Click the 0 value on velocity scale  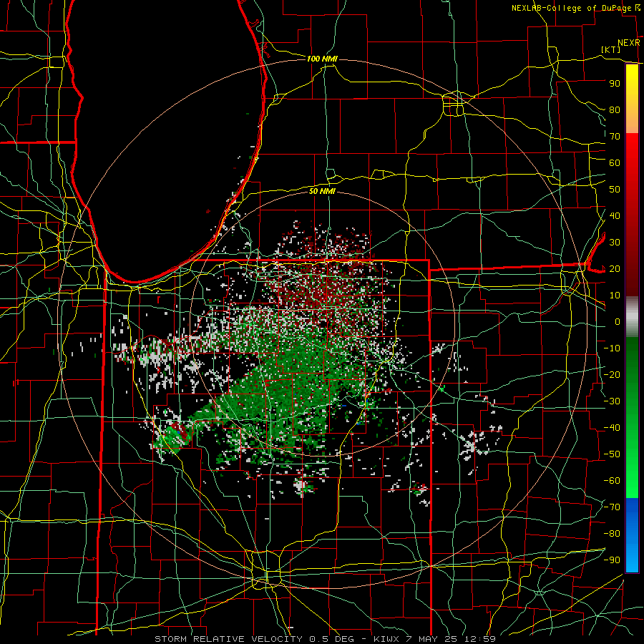618,321
